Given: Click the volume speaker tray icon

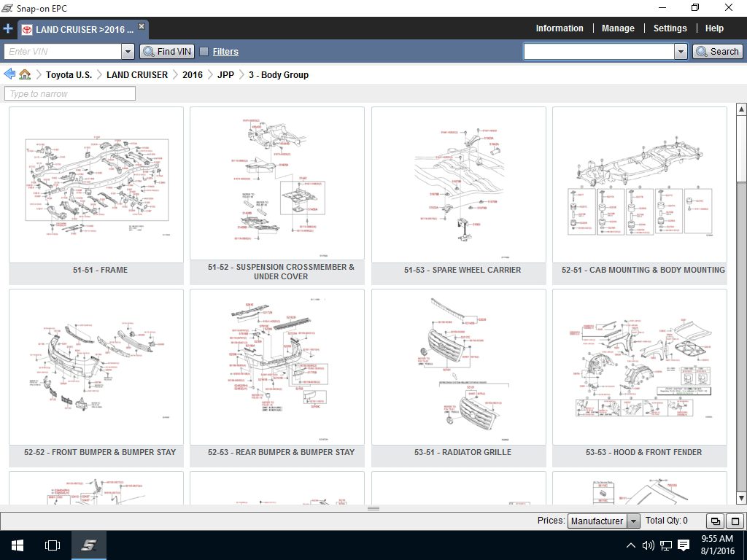Looking at the screenshot, I should pos(648,545).
